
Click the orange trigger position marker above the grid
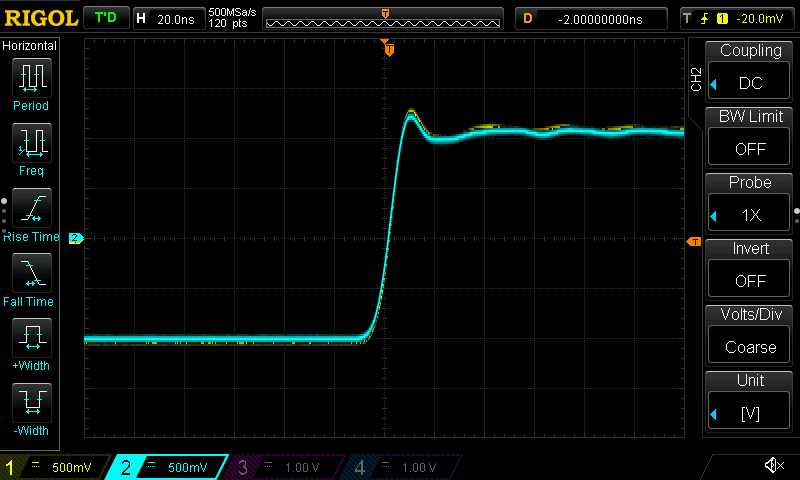click(389, 49)
